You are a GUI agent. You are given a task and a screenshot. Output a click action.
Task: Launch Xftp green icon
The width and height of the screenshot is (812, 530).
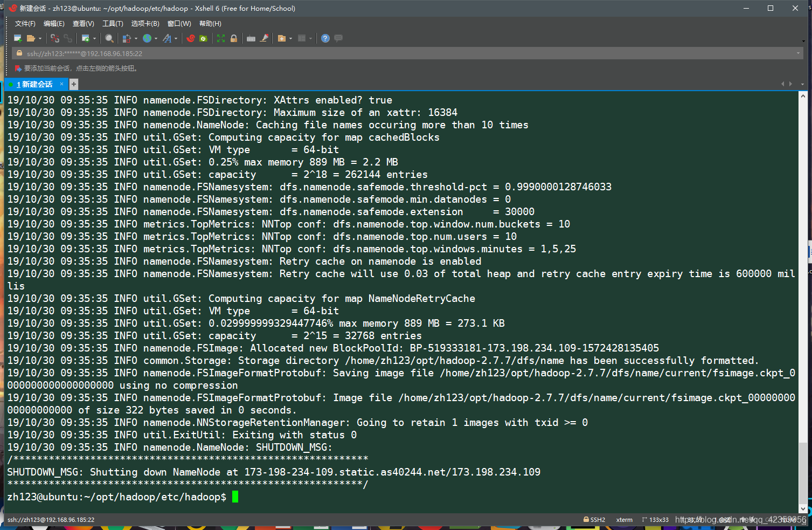point(203,38)
